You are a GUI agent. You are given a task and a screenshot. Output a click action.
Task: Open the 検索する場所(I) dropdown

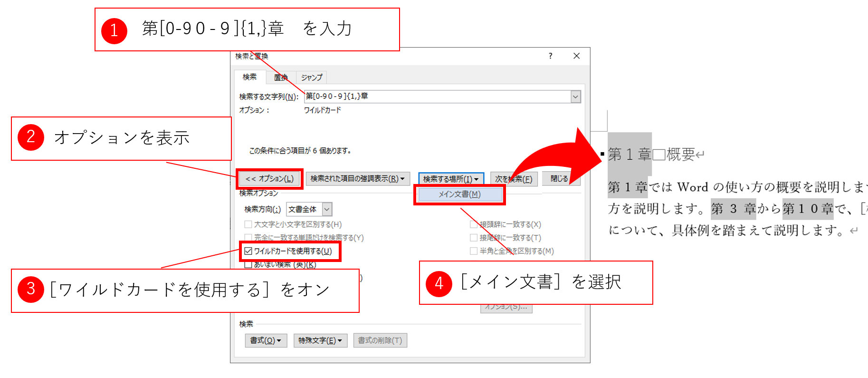point(451,179)
